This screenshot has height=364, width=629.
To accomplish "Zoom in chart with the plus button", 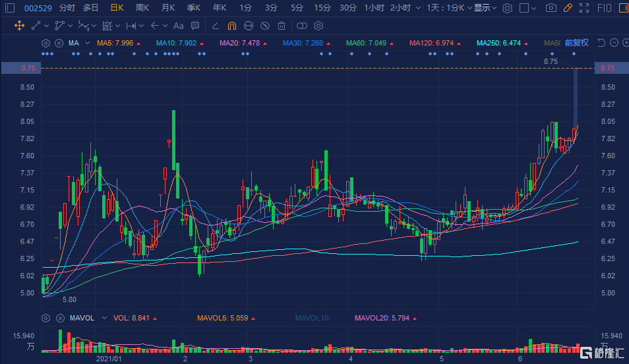I will (626, 43).
